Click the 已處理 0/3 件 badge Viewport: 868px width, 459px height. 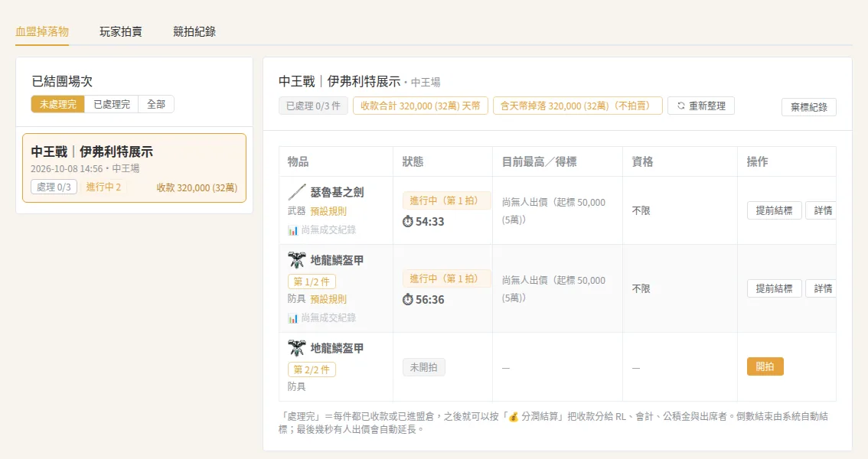tap(313, 106)
